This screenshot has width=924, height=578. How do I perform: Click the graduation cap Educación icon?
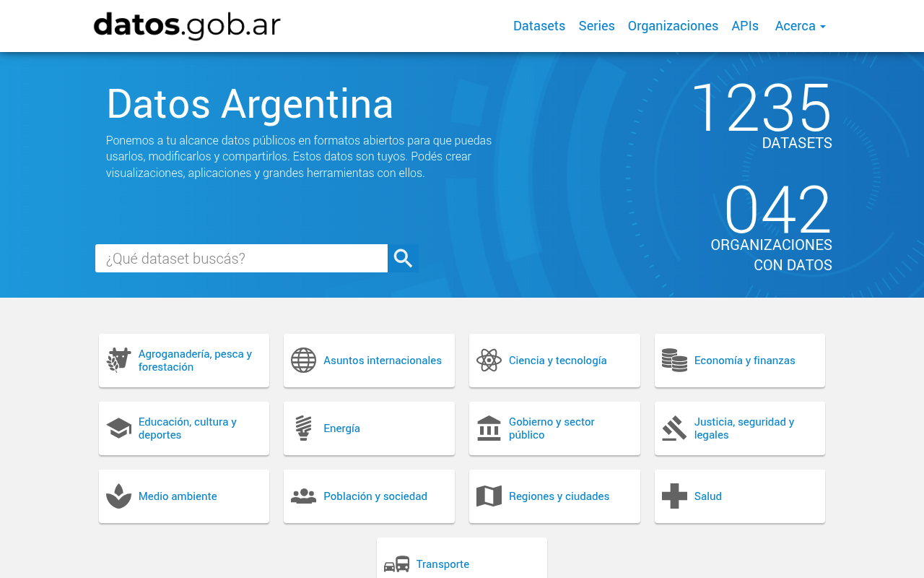point(118,428)
